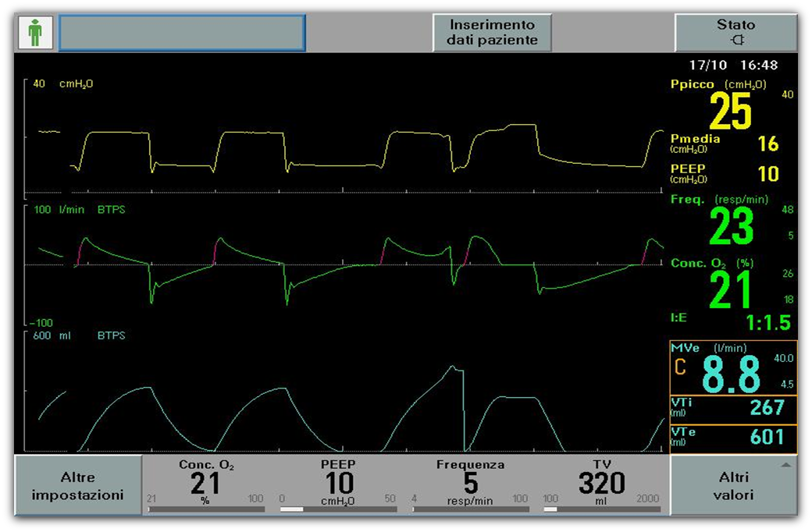Select the PEEP 10 cmH2O setting
Viewport: 812px width, 532px height.
[x=338, y=484]
